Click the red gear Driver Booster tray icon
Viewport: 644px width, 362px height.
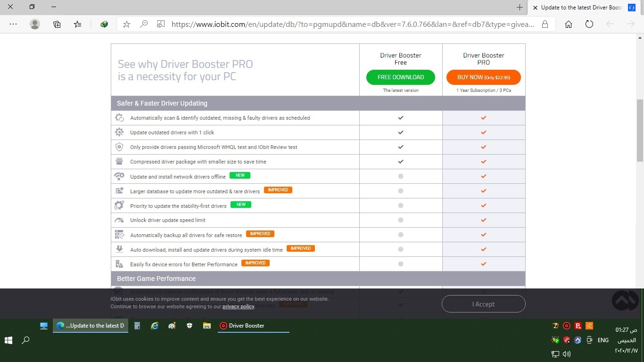[567, 326]
